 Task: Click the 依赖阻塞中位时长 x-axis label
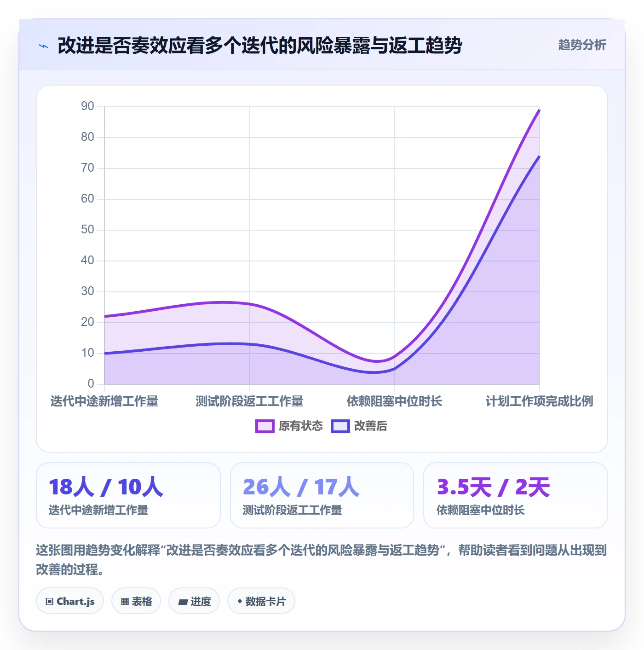(394, 401)
